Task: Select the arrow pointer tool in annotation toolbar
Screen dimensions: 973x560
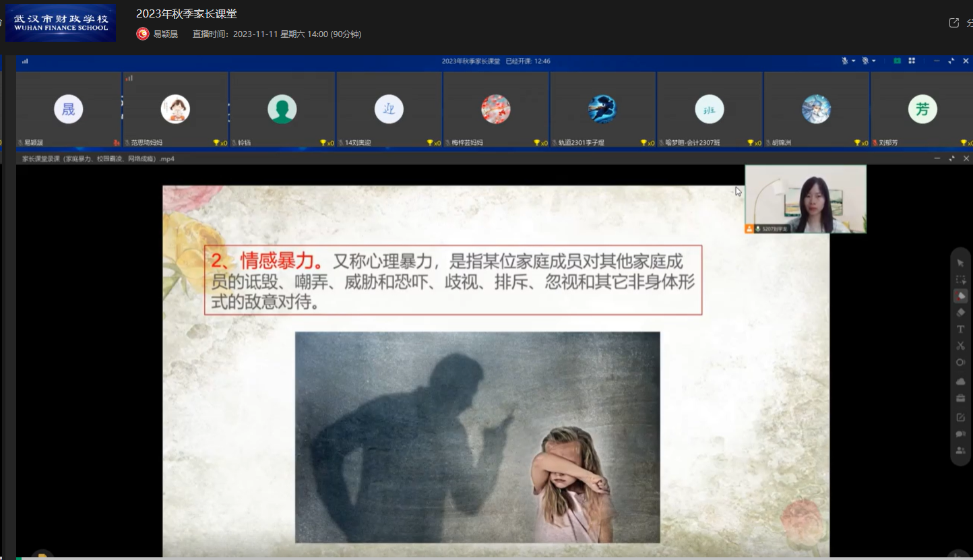Action: (x=961, y=263)
